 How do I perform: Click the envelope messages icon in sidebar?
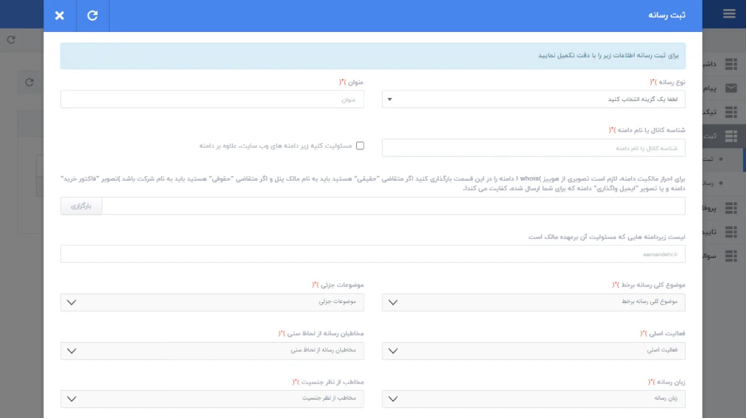pos(731,88)
